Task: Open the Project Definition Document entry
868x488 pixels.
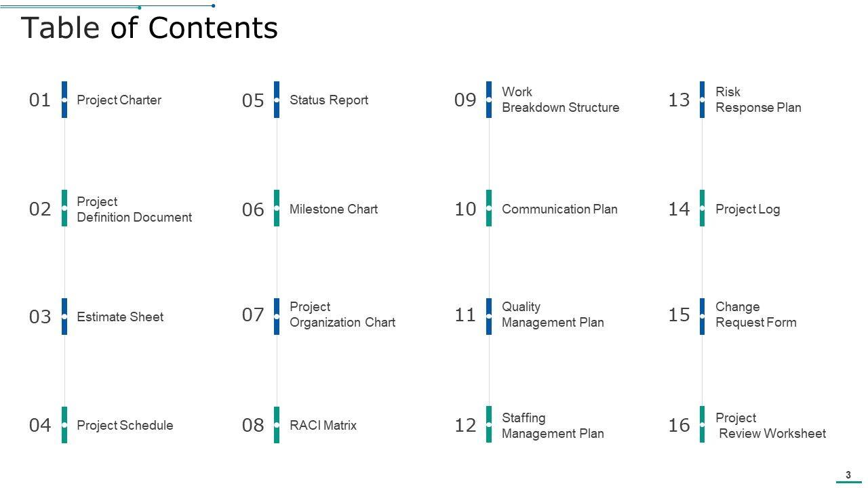Action: point(134,209)
